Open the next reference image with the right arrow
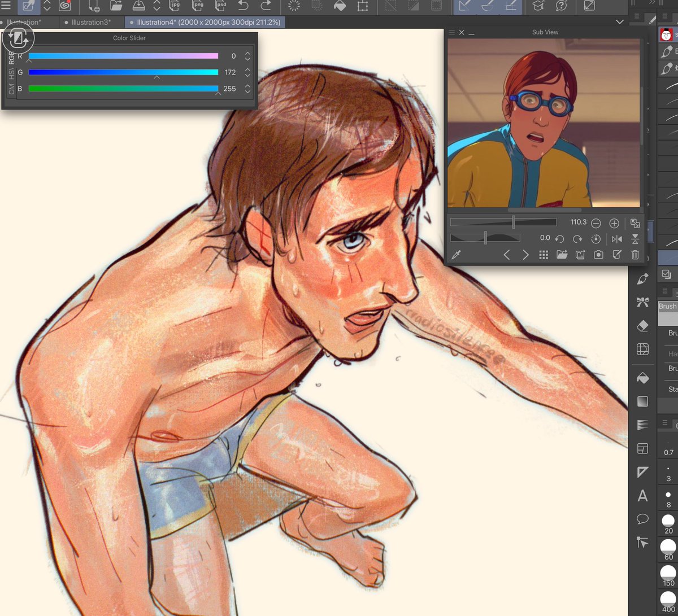Screen dimensions: 678x616 click(525, 254)
